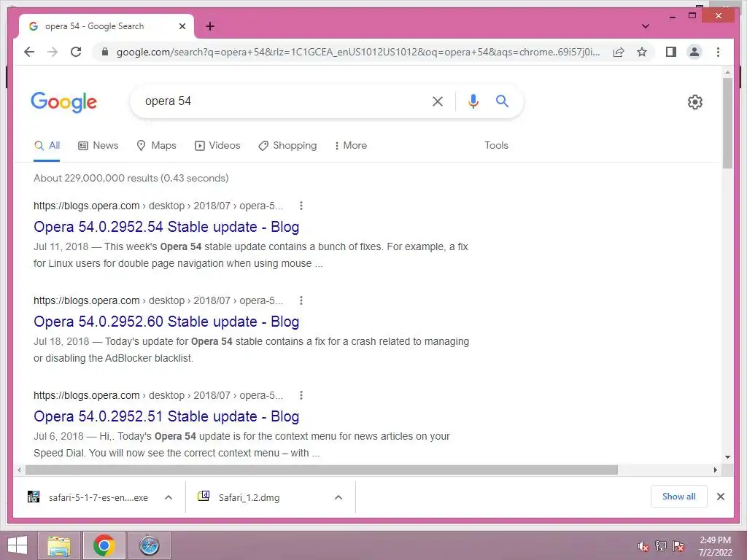Open the Chrome side panel
The width and height of the screenshot is (747, 560).
click(x=671, y=52)
